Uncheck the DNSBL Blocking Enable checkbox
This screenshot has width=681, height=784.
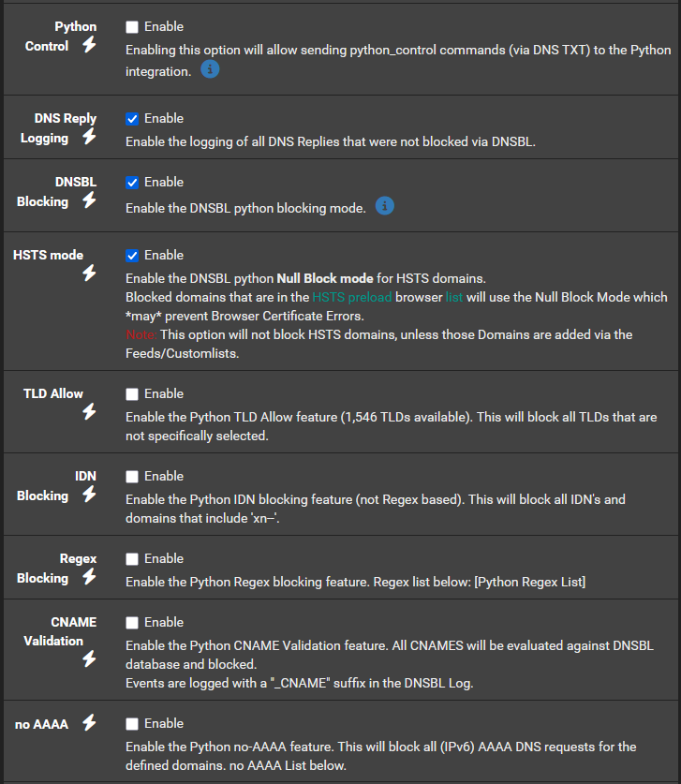tap(132, 183)
